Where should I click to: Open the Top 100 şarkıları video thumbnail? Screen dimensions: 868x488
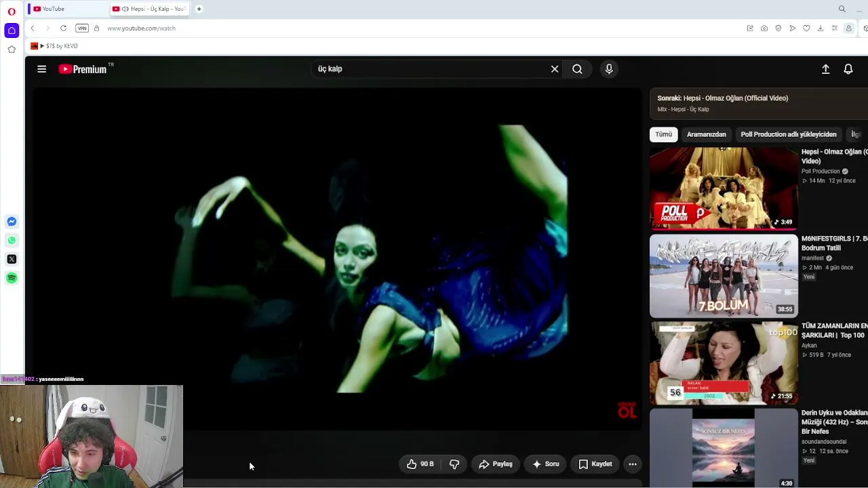coord(724,363)
